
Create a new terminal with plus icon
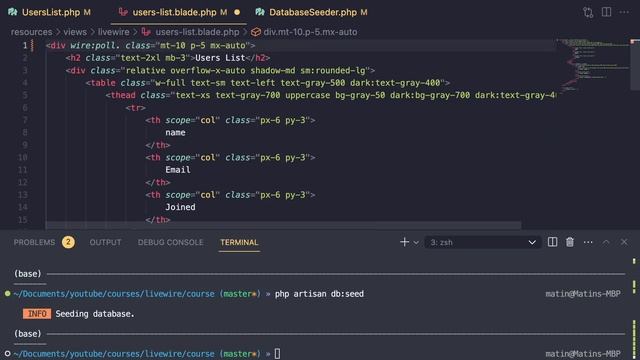404,242
